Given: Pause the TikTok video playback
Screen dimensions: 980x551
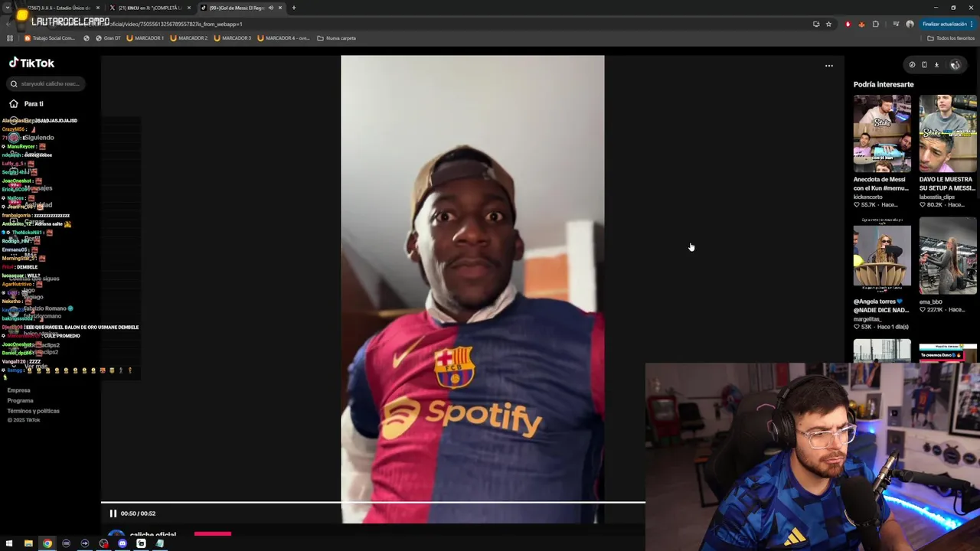Looking at the screenshot, I should tap(113, 514).
